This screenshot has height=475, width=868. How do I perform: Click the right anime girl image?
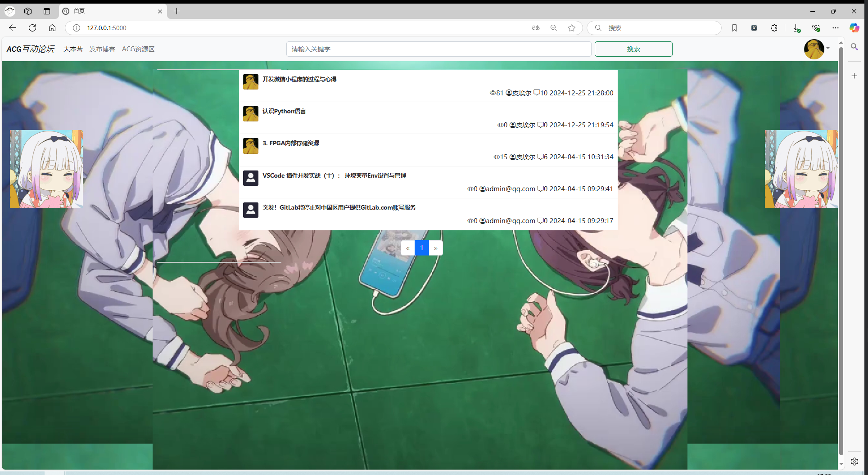[x=801, y=169]
